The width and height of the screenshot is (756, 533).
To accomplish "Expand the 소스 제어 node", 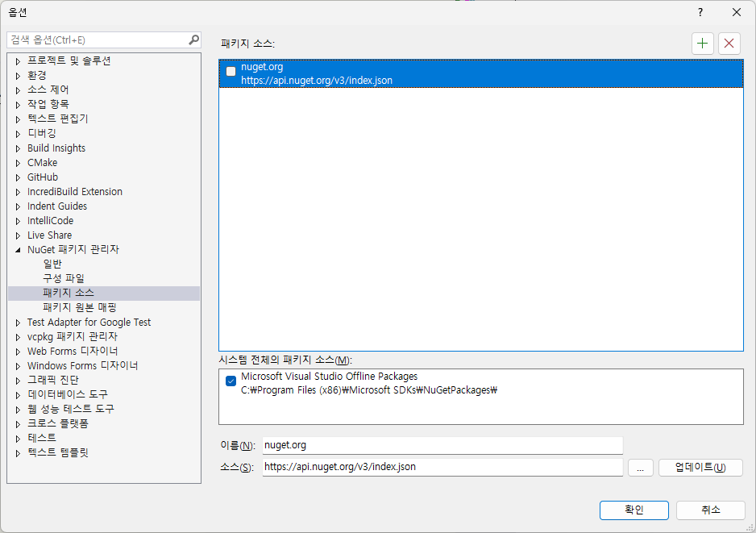I will click(x=18, y=90).
